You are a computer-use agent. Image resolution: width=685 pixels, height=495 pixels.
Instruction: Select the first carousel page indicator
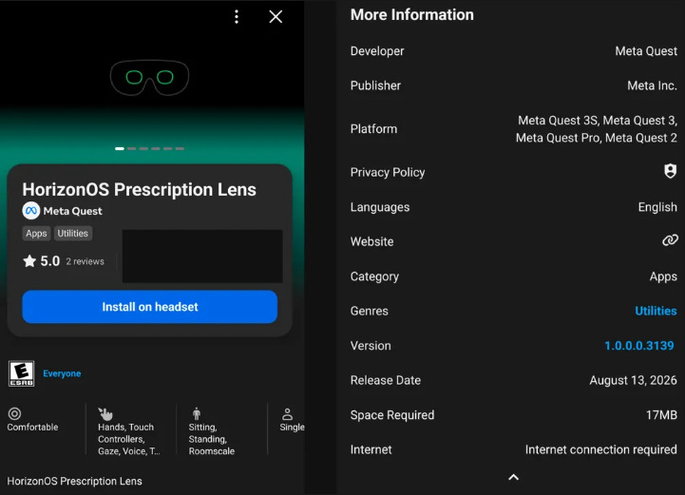(119, 149)
